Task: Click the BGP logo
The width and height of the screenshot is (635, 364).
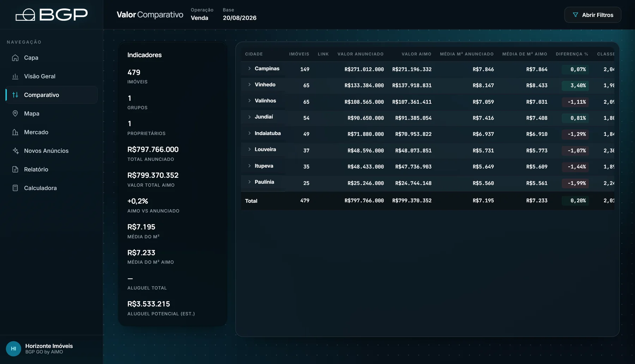Action: coord(52,15)
